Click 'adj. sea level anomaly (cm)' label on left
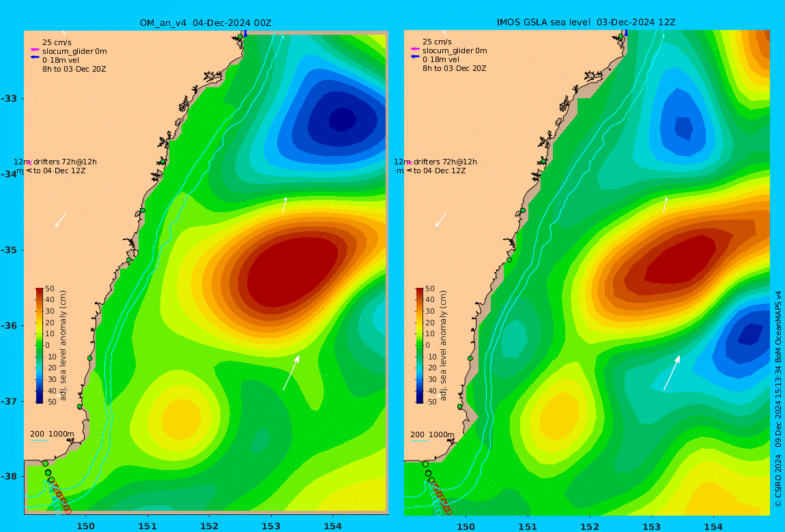Viewport: 785px width, 532px height. (x=63, y=346)
